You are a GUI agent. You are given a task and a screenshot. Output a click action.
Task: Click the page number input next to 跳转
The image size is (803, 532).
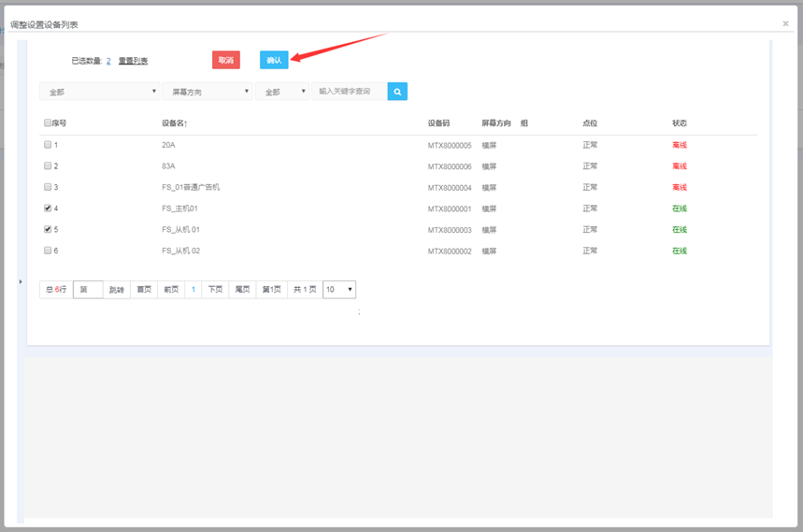pos(88,290)
